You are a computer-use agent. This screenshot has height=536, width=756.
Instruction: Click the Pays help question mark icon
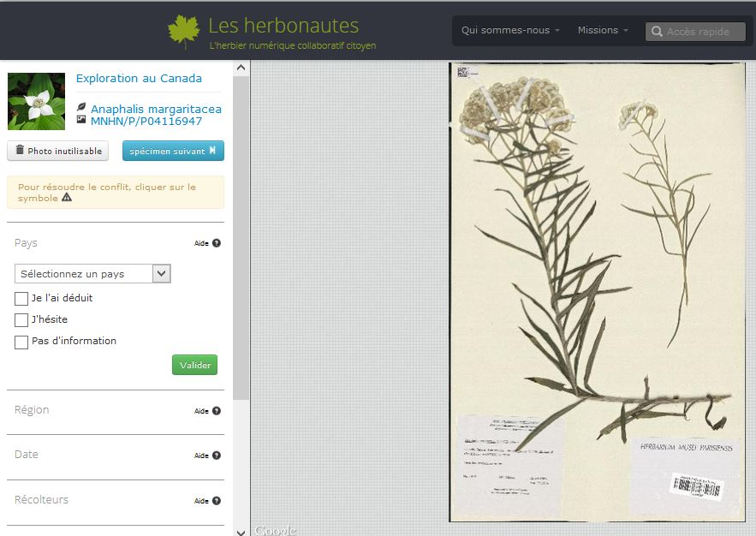coord(217,243)
